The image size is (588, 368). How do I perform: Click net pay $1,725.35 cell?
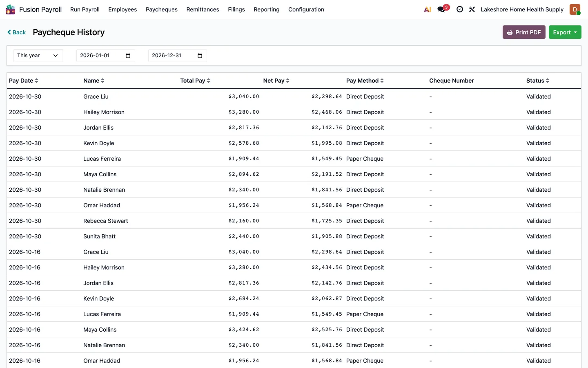327,221
